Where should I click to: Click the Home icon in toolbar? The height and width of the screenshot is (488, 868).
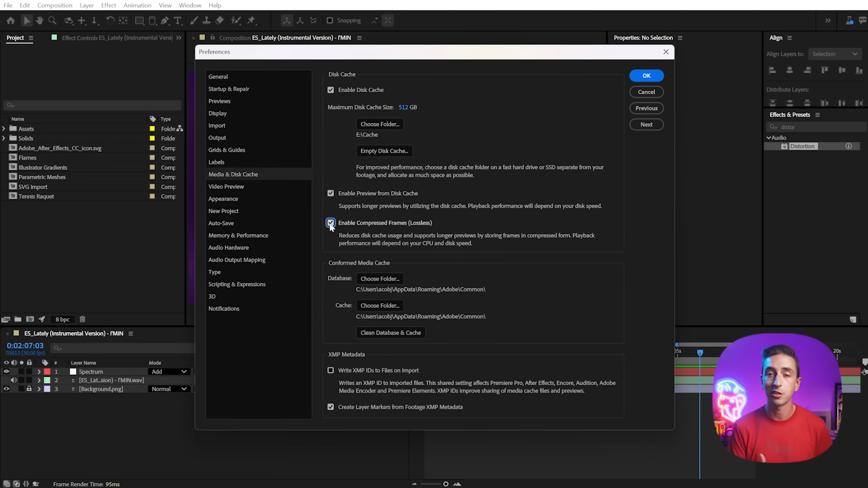tap(11, 20)
